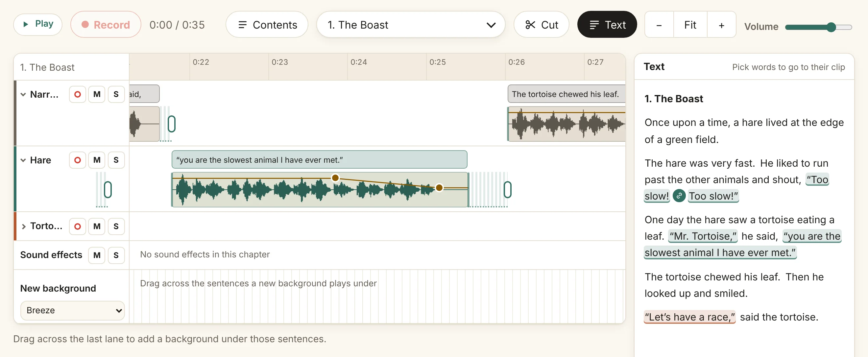
Task: Click the second, lower volume envelope point on Hare clip
Action: [439, 187]
